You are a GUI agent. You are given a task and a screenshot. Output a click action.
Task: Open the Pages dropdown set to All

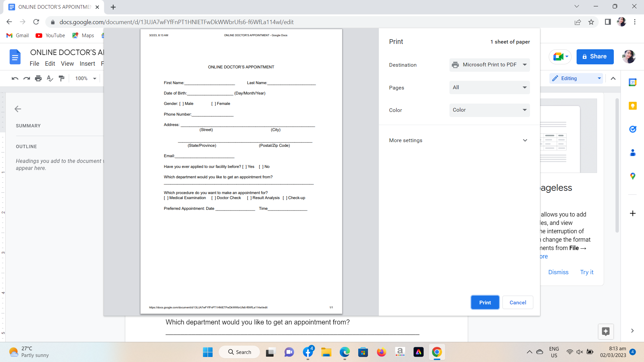pyautogui.click(x=489, y=87)
